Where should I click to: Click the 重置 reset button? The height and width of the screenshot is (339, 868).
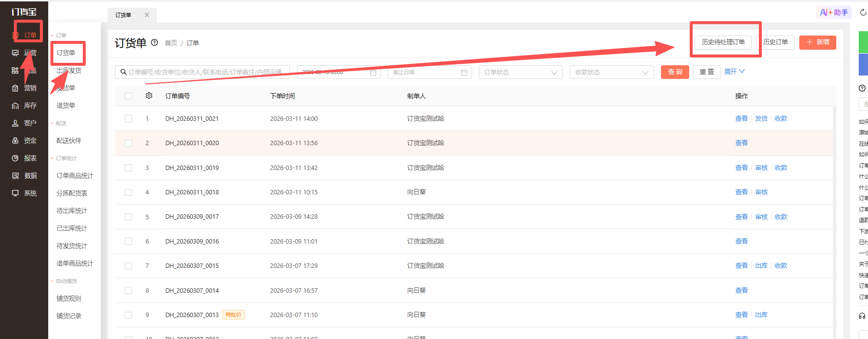(x=707, y=72)
